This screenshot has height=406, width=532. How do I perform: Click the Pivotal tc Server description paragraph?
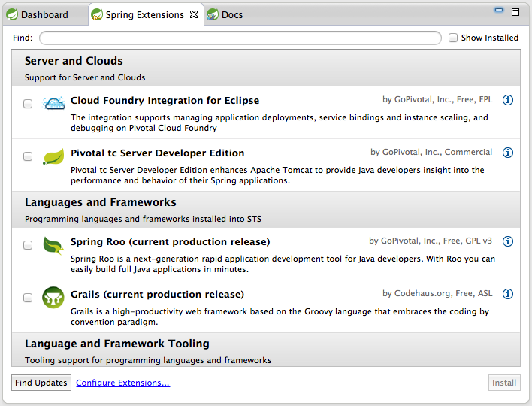tap(277, 175)
